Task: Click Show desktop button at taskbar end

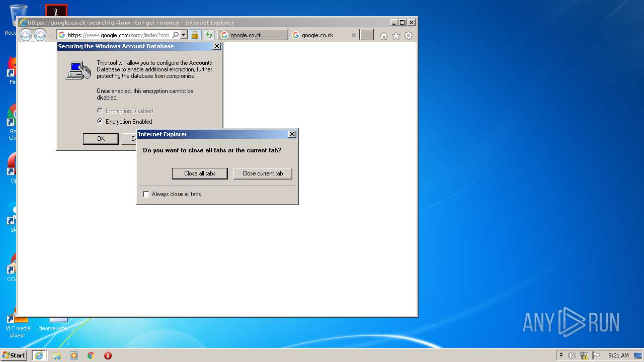Action: pos(638,355)
